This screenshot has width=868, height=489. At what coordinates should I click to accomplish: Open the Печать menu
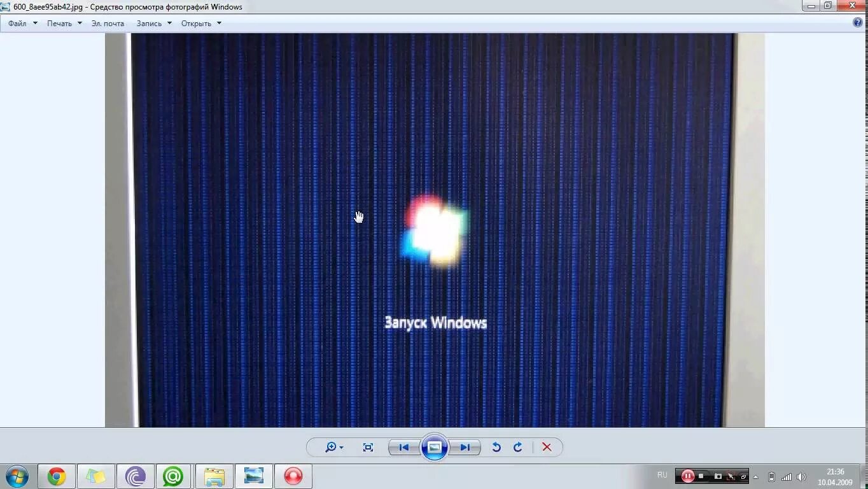[x=64, y=24]
